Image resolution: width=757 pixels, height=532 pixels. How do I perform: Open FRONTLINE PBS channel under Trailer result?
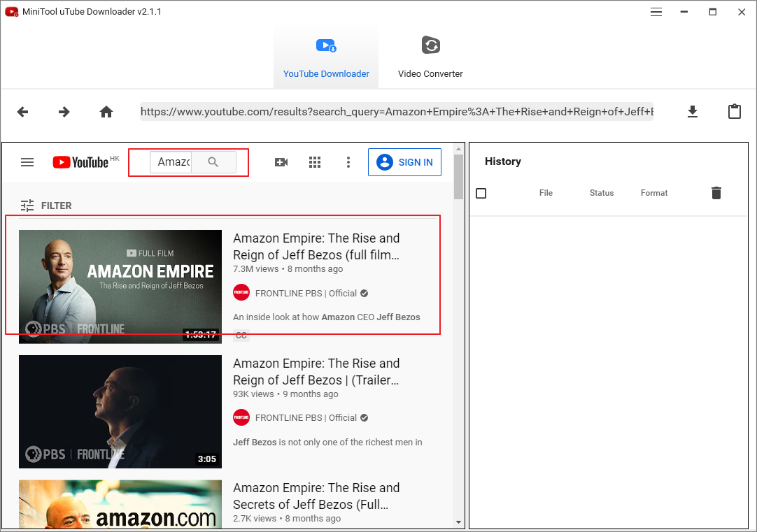(306, 417)
